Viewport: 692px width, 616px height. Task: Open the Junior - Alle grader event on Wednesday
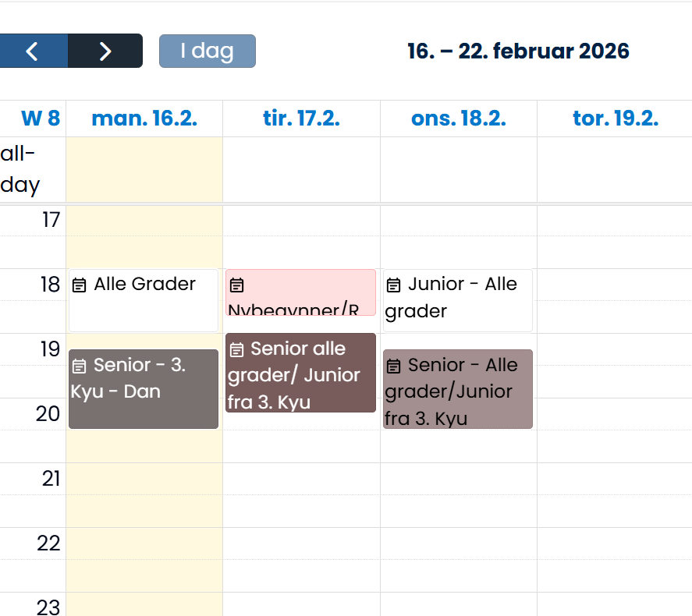457,300
